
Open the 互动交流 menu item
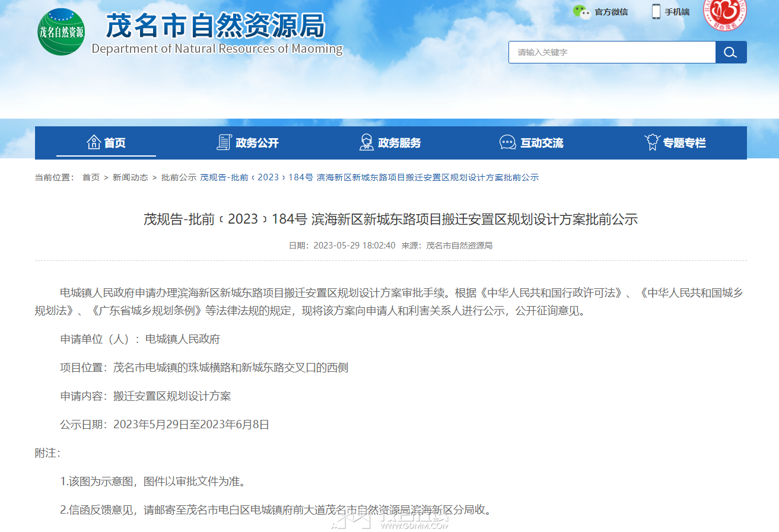[542, 143]
